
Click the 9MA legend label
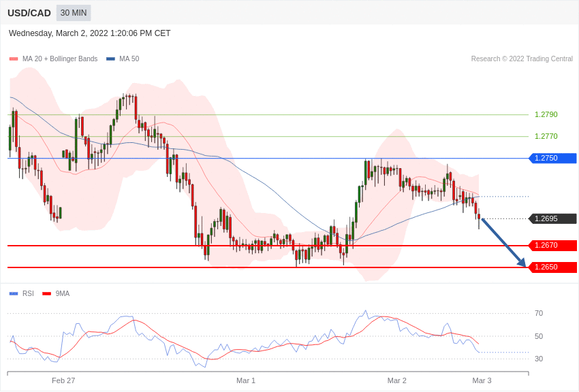[x=63, y=293]
